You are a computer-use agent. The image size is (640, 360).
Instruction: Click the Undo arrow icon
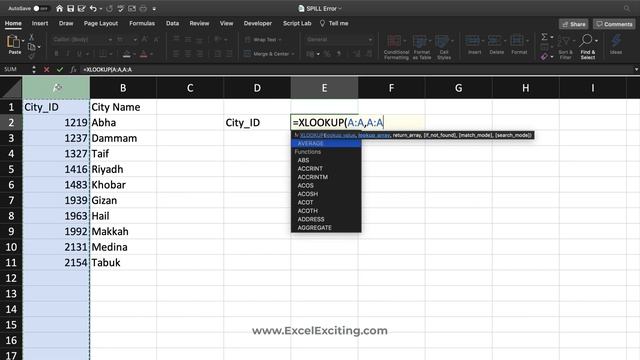93,8
